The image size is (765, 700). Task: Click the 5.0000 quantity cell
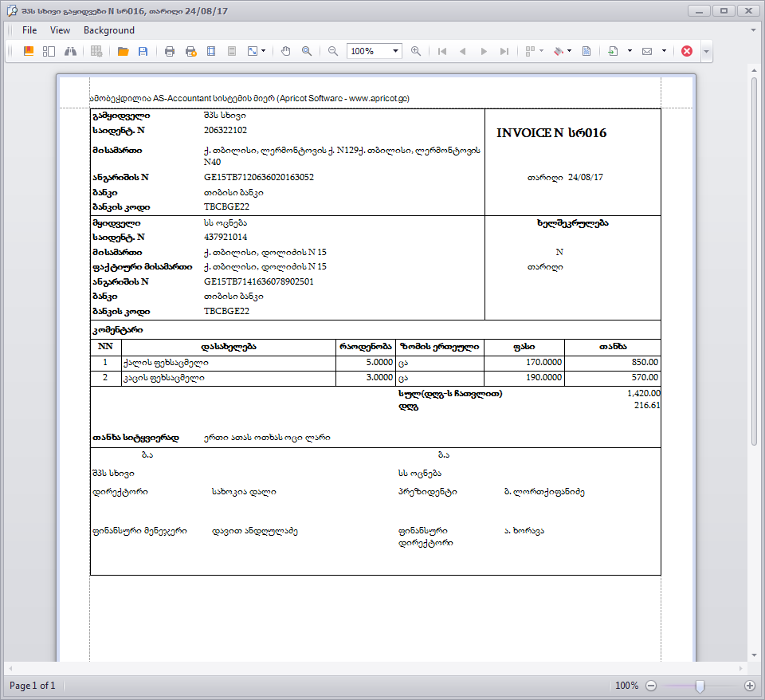[366, 362]
